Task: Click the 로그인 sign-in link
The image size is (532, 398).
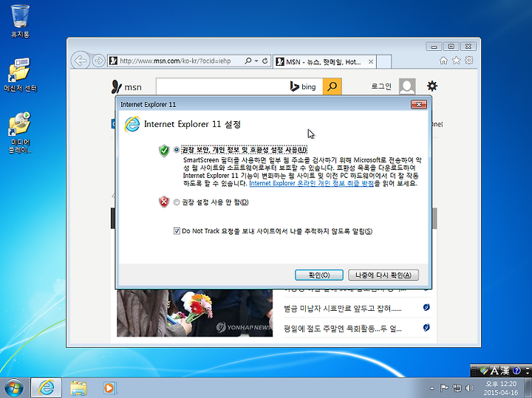Action: click(x=381, y=86)
